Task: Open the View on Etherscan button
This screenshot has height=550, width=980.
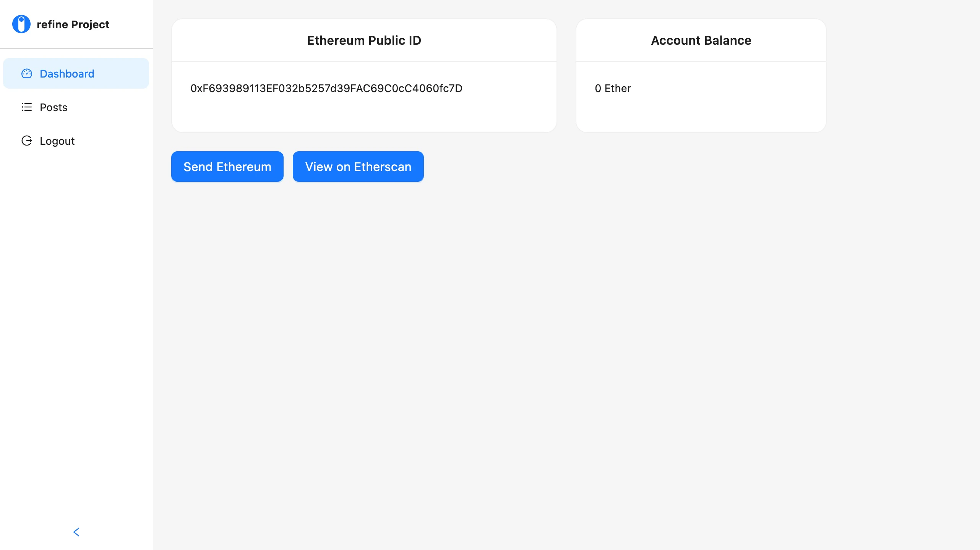Action: coord(358,167)
